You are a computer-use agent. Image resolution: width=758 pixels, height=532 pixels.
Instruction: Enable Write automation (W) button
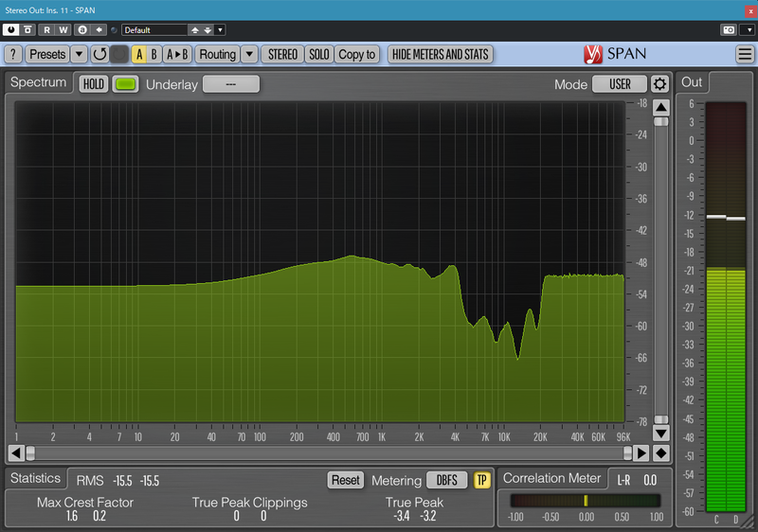tap(63, 30)
